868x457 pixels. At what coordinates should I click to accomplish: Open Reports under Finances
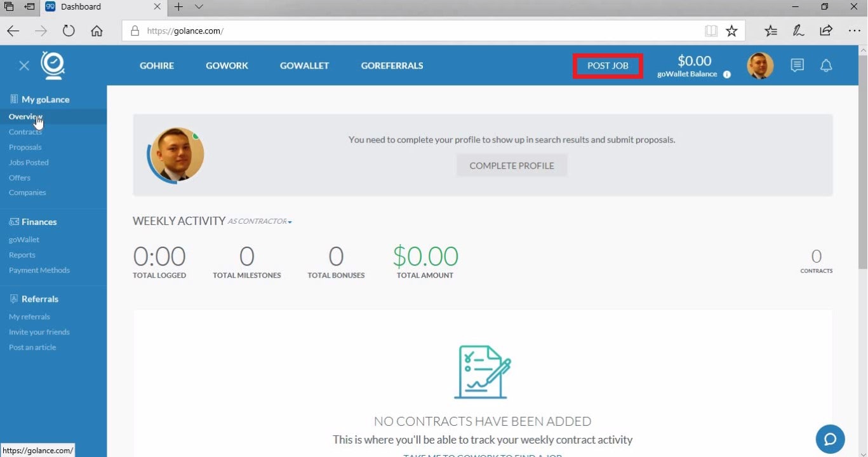22,255
